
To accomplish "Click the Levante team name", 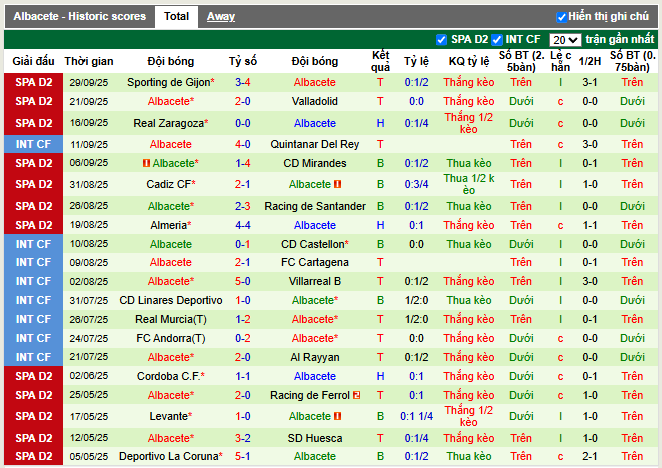I will (x=168, y=416).
